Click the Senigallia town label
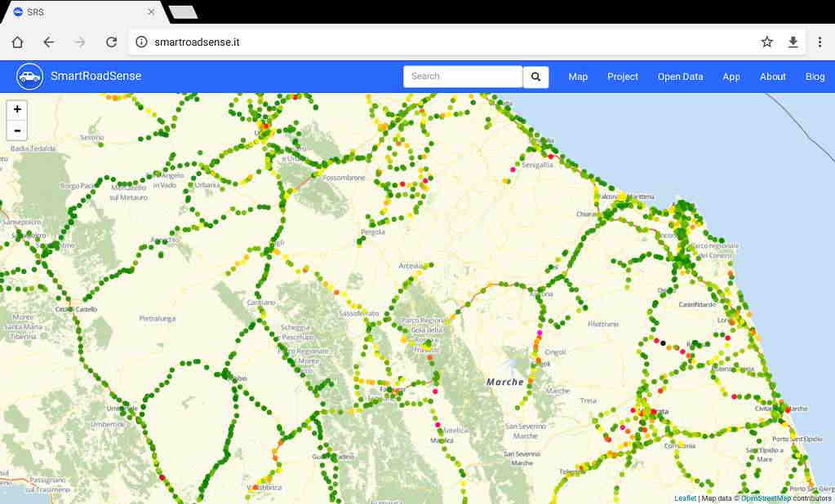Screen dimensions: 835x504 coord(537,165)
